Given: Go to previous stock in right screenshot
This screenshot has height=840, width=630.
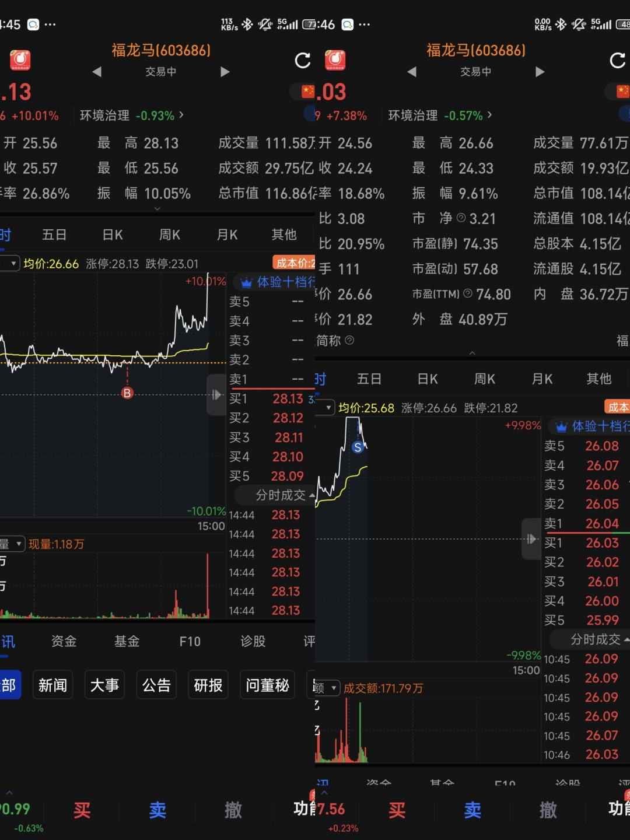Looking at the screenshot, I should click(x=412, y=72).
